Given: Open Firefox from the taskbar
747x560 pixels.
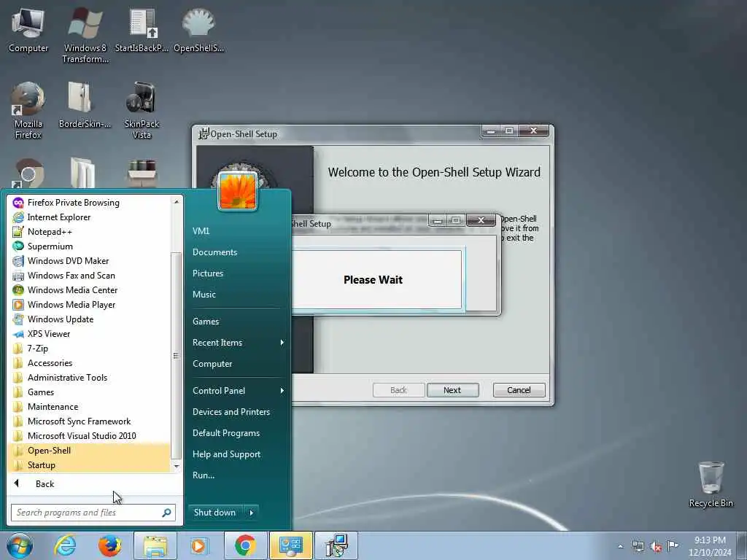Looking at the screenshot, I should (110, 545).
